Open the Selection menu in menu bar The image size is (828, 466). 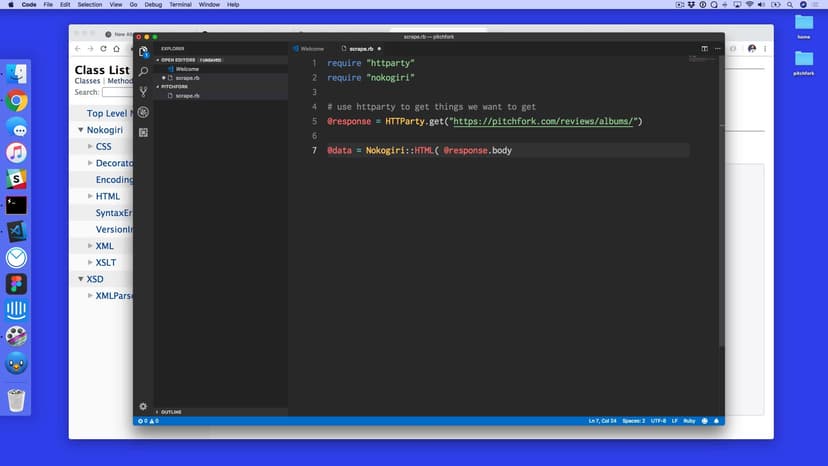89,5
